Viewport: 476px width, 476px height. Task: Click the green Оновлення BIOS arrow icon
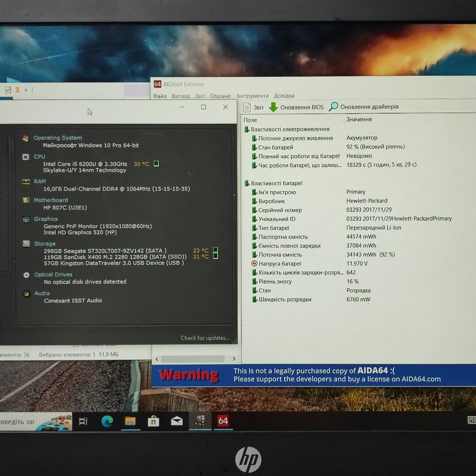[273, 107]
